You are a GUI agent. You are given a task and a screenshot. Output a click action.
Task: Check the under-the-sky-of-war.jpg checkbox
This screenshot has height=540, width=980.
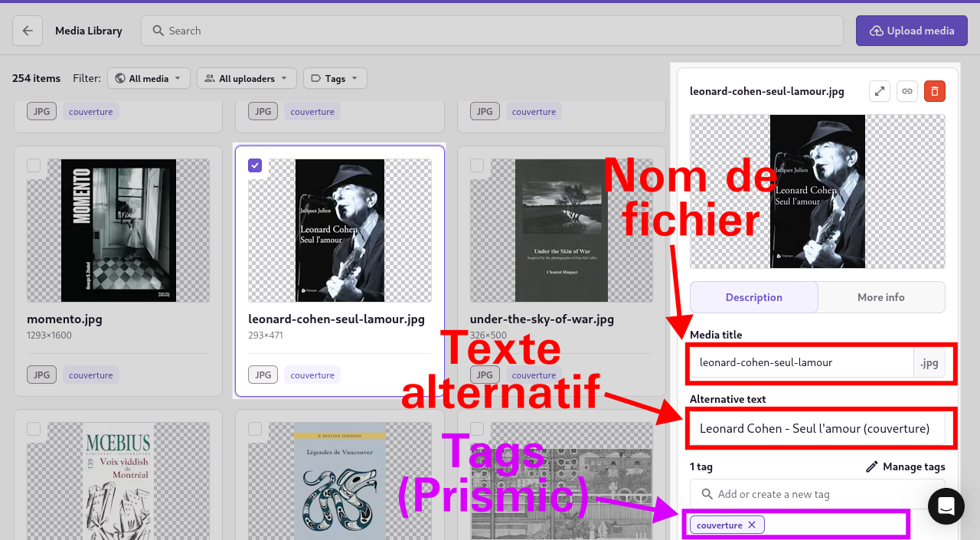coord(477,165)
